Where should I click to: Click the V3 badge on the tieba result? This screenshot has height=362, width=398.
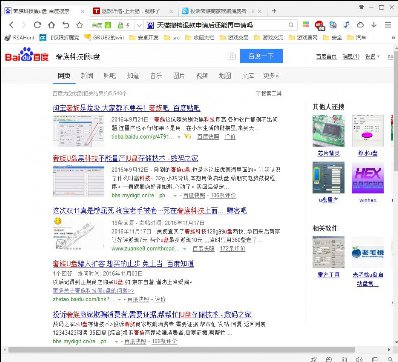click(x=188, y=136)
